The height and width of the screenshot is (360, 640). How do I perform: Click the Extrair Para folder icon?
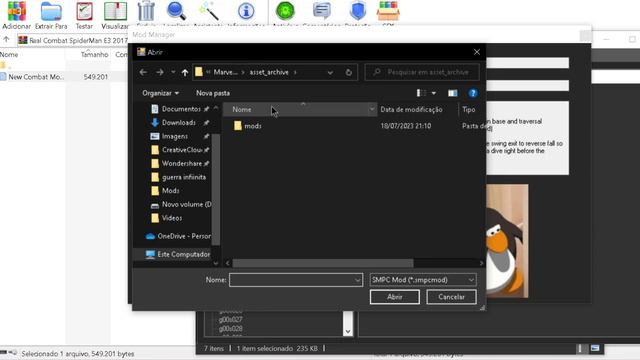(51, 11)
